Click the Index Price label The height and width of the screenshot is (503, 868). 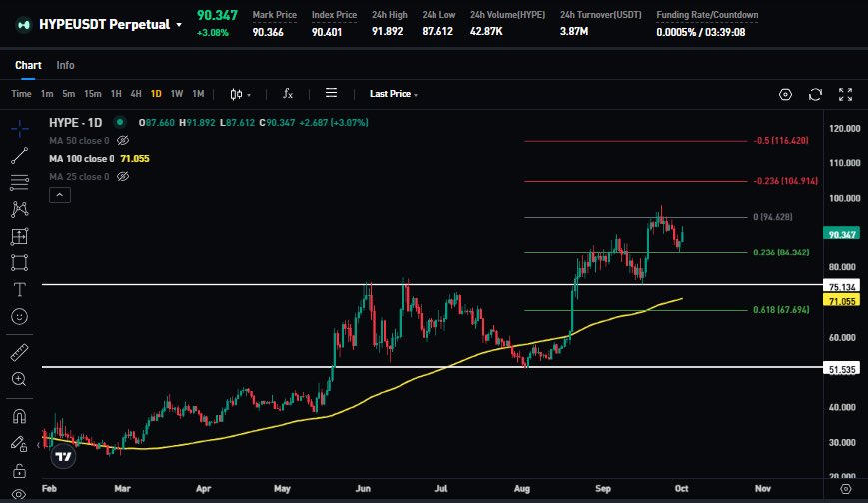point(334,15)
